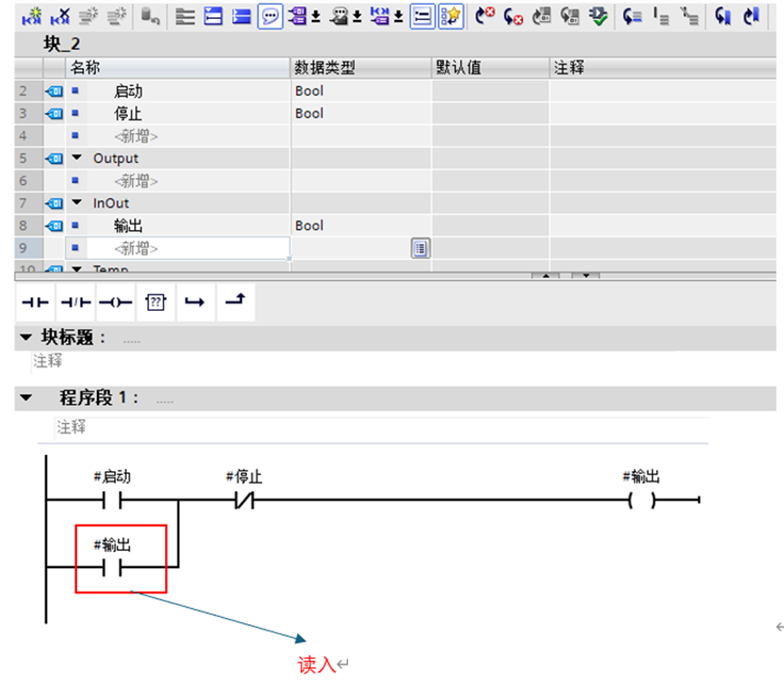
Task: Click network 1 comment field 注释
Action: tap(71, 428)
